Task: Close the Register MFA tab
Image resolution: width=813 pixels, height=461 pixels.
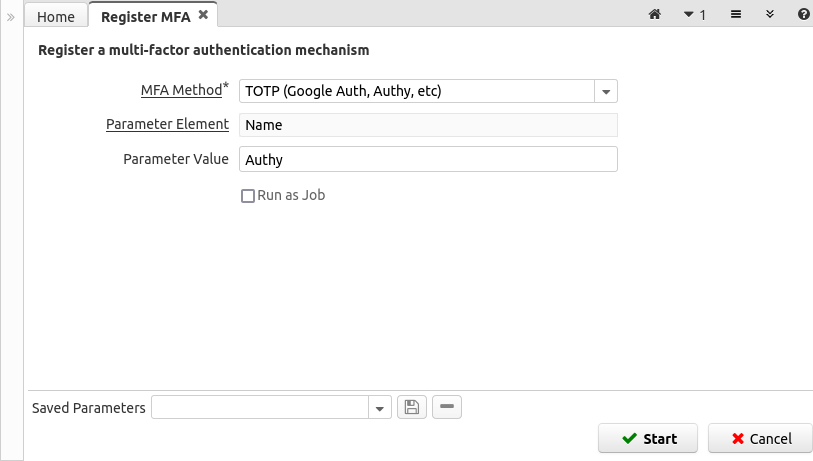Action: click(203, 15)
